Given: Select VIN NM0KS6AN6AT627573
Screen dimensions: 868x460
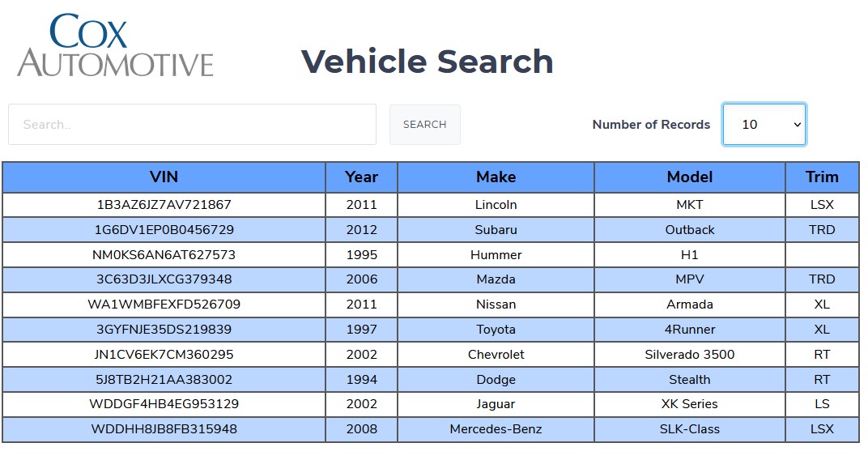Looking at the screenshot, I should (164, 254).
